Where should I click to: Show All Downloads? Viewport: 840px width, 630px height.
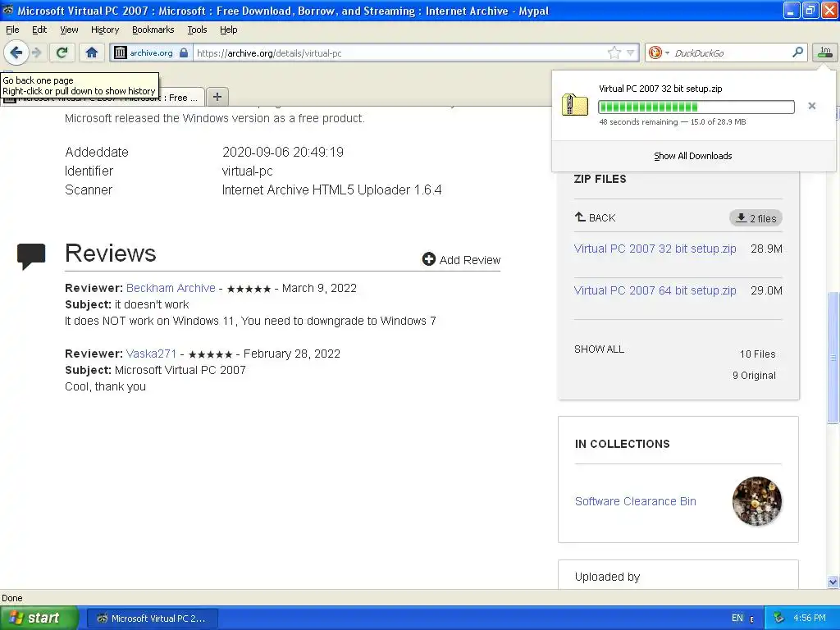(692, 156)
